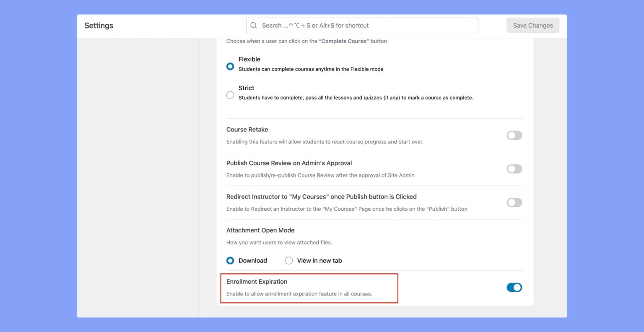644x332 pixels.
Task: Click the Attachment Open Mode heading
Action: (x=260, y=230)
